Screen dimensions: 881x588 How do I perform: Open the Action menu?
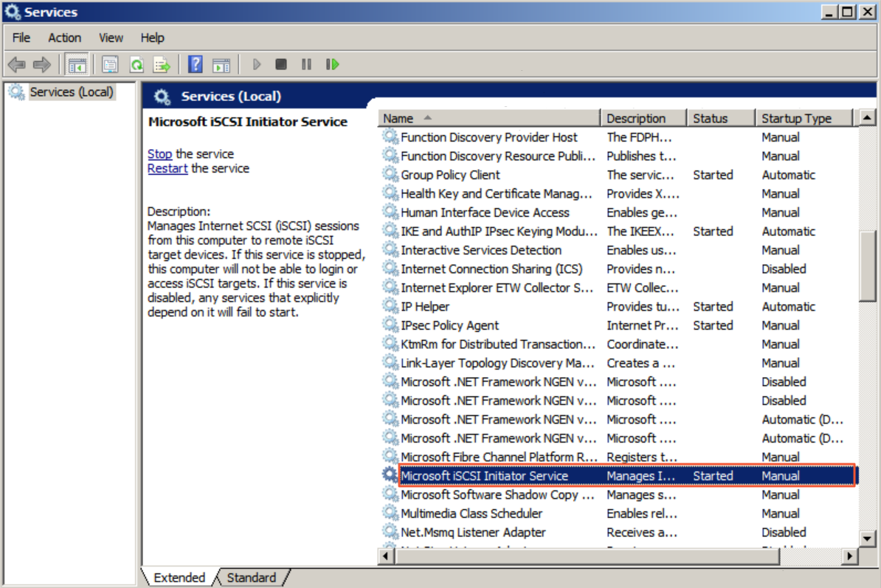[65, 38]
